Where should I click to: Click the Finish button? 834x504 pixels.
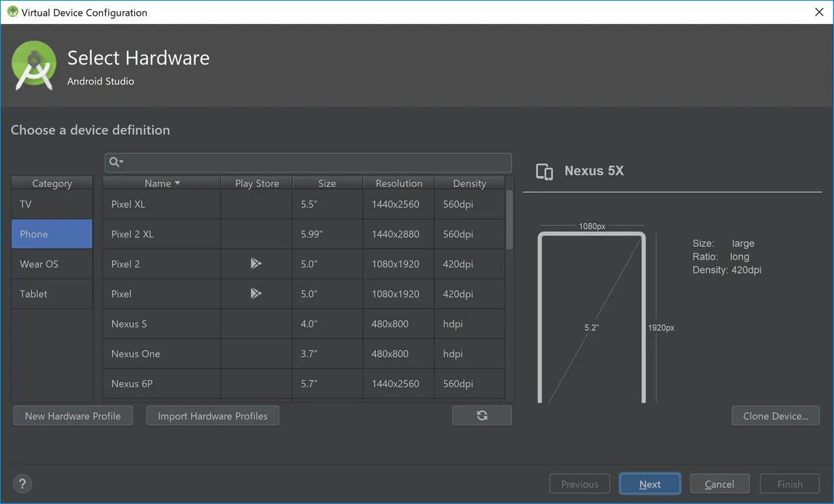pos(790,484)
